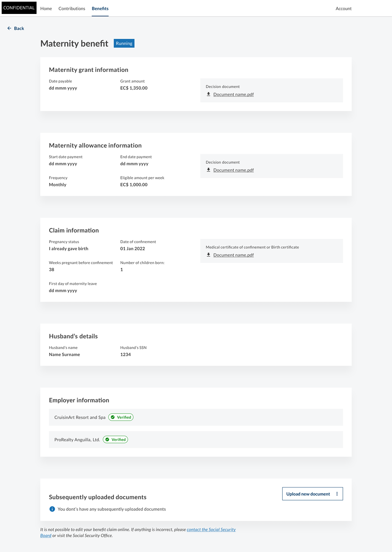Download the Maternity grant decision document PDF

(x=233, y=95)
